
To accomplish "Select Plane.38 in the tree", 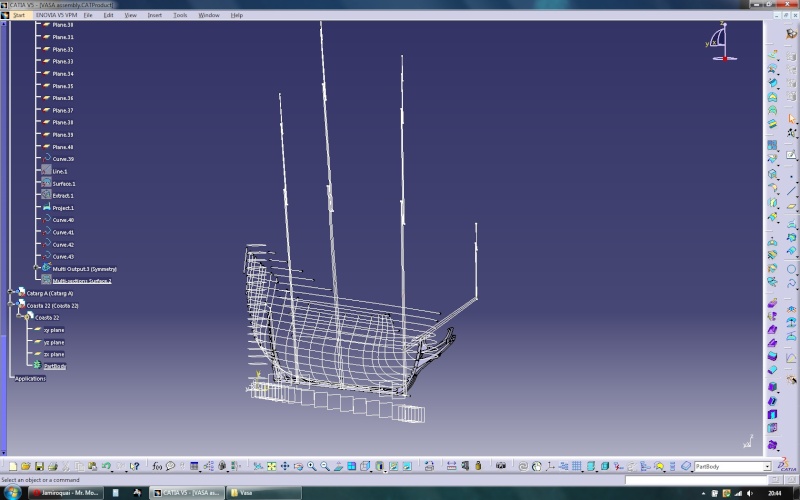I will pos(63,122).
